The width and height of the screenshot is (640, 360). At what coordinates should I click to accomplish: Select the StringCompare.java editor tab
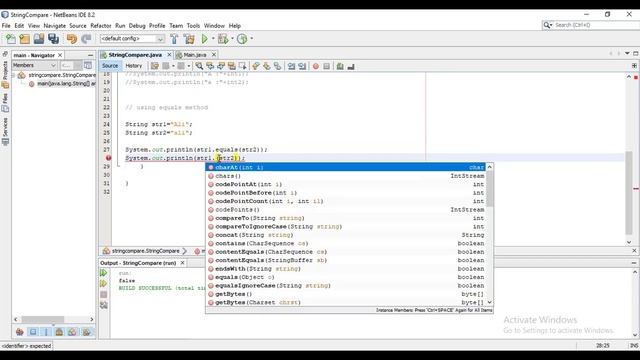[135, 55]
